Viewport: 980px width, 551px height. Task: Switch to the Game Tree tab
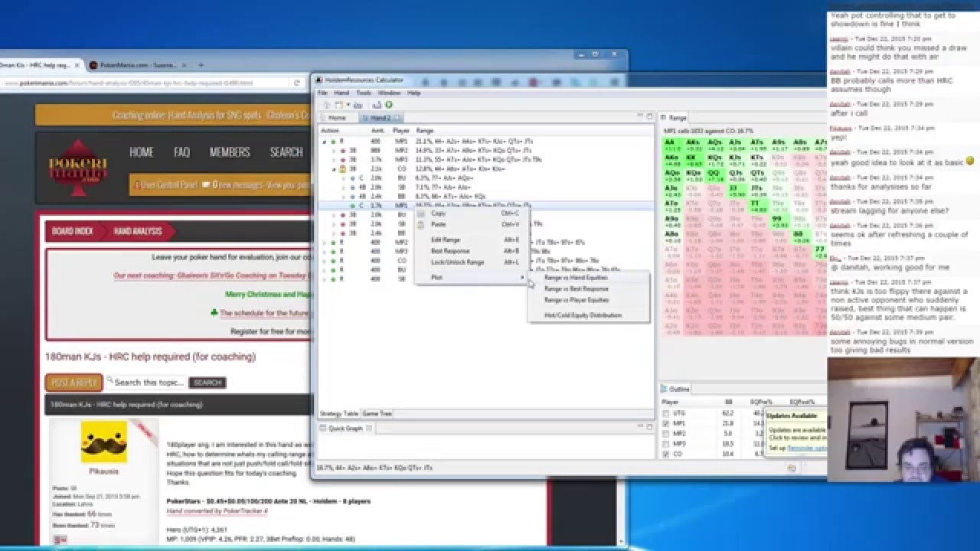(x=377, y=413)
